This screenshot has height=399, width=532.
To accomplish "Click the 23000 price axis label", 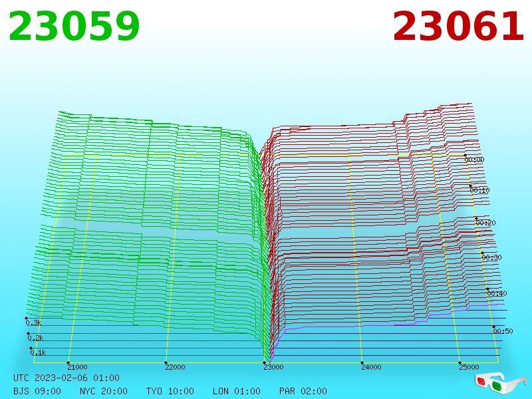I will (x=273, y=367).
